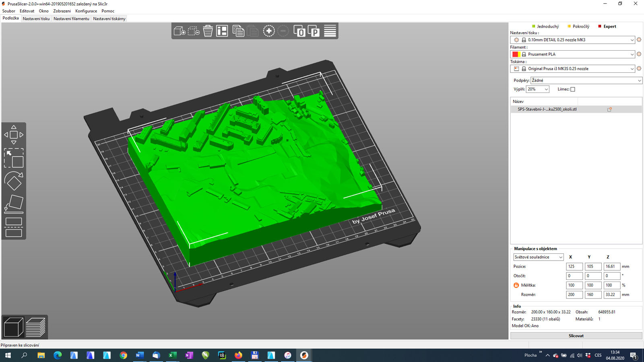Open the Konfigurace menu

[86, 11]
